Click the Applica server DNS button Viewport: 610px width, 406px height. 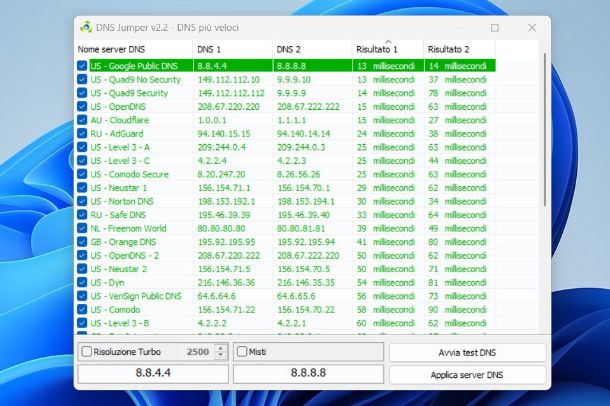tap(467, 375)
